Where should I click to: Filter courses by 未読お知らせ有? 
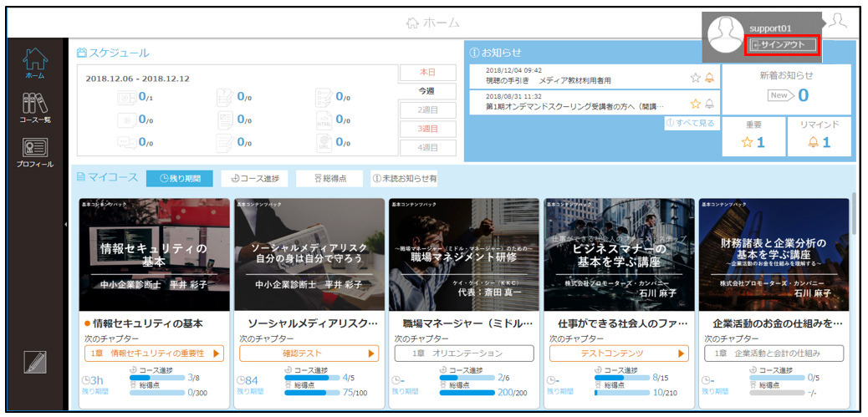tap(404, 179)
